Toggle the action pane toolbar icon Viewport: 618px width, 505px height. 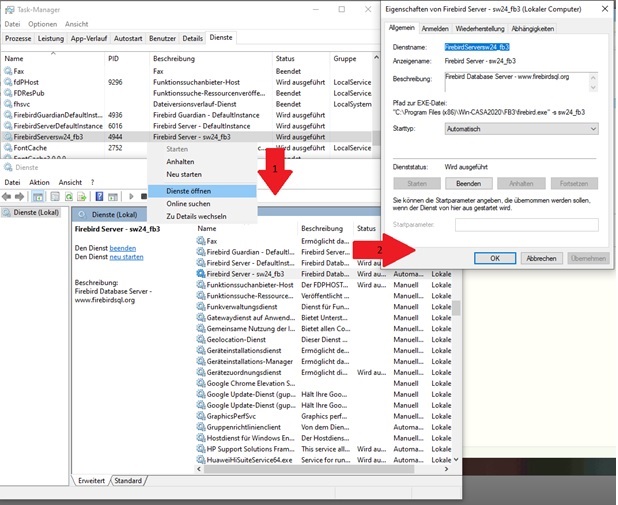[113, 196]
